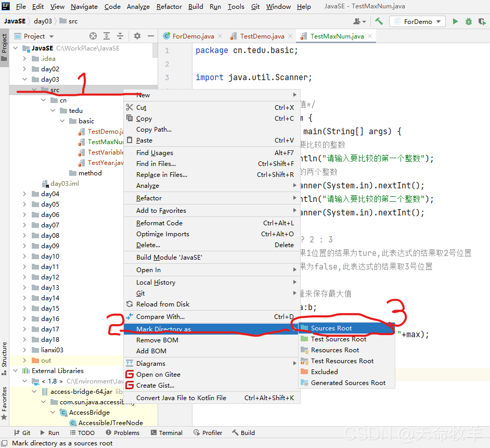Click the Build project hammer icon
Viewport: 490px width, 448px height.
379,21
